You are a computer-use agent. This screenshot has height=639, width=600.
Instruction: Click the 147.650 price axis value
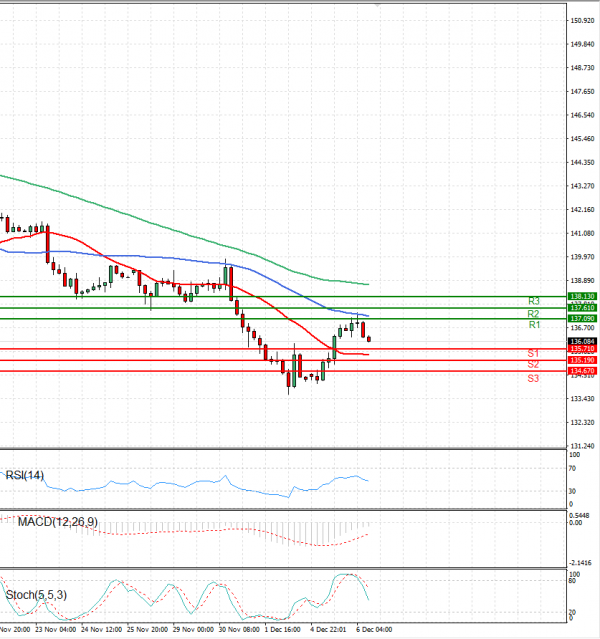[x=582, y=91]
